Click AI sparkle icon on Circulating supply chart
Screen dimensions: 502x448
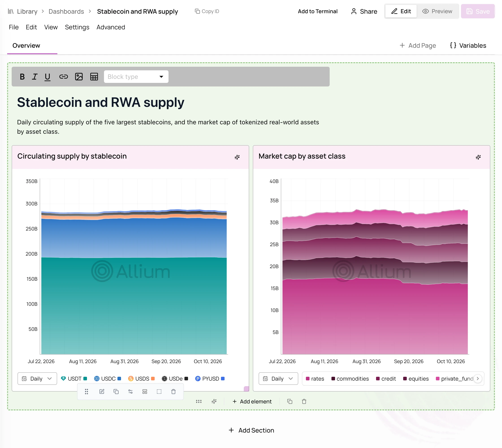(237, 157)
